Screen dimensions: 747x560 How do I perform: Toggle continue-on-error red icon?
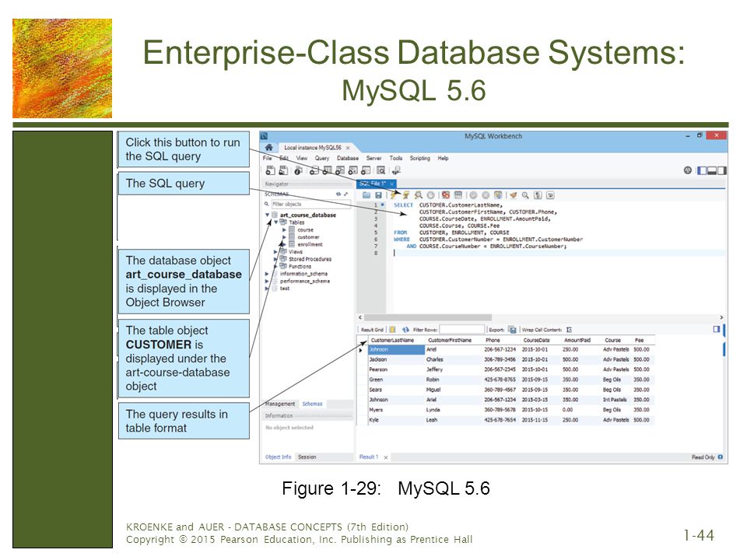[445, 195]
